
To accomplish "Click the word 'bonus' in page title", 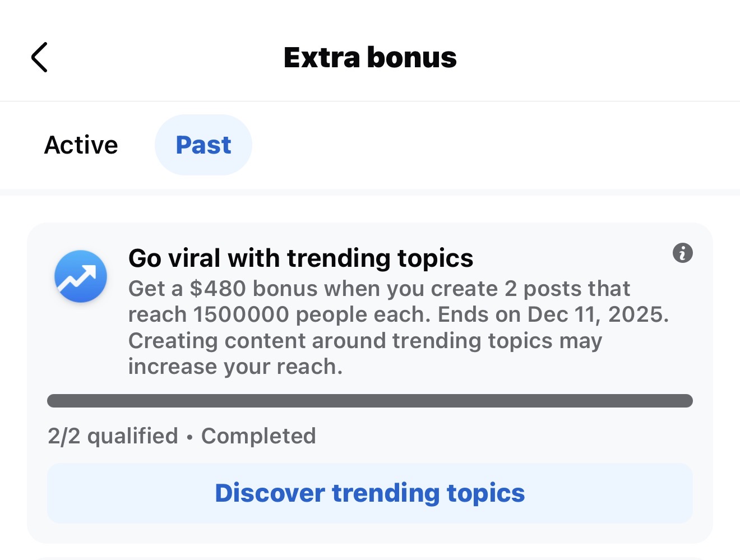I will 412,57.
